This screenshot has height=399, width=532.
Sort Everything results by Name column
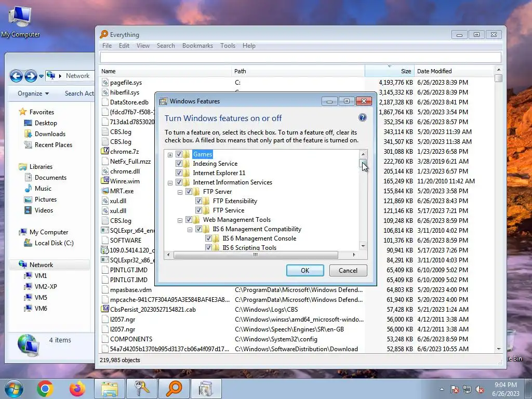(166, 71)
